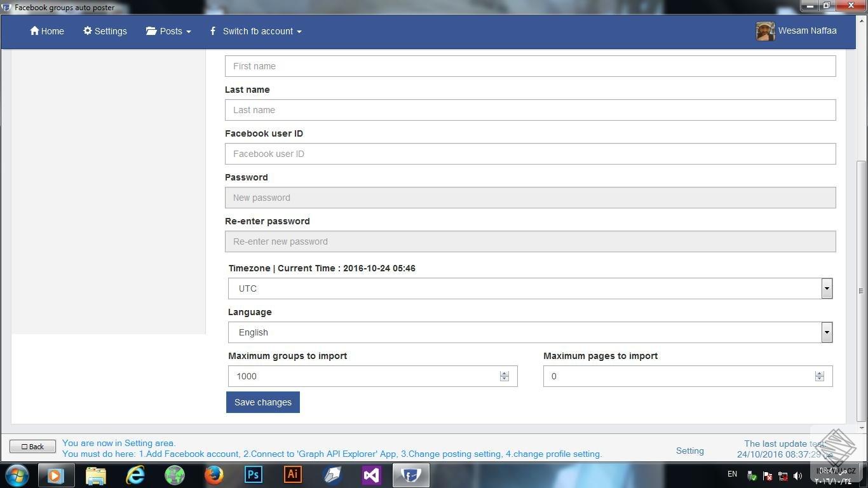Click the page vertical scrollbar thumb

click(x=862, y=290)
